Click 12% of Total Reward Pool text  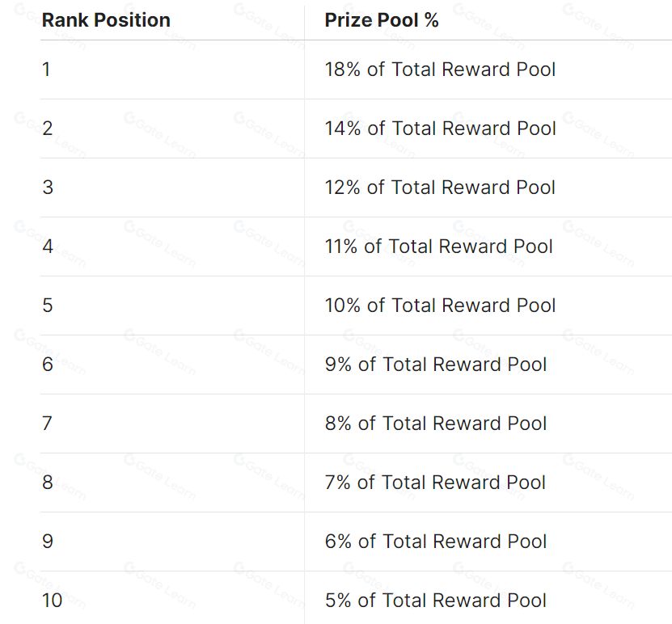pos(440,188)
